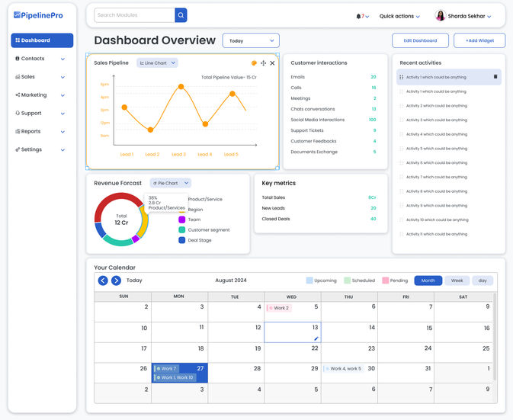Image resolution: width=513 pixels, height=420 pixels.
Task: Click the Closed Deals metric row
Action: 319,219
